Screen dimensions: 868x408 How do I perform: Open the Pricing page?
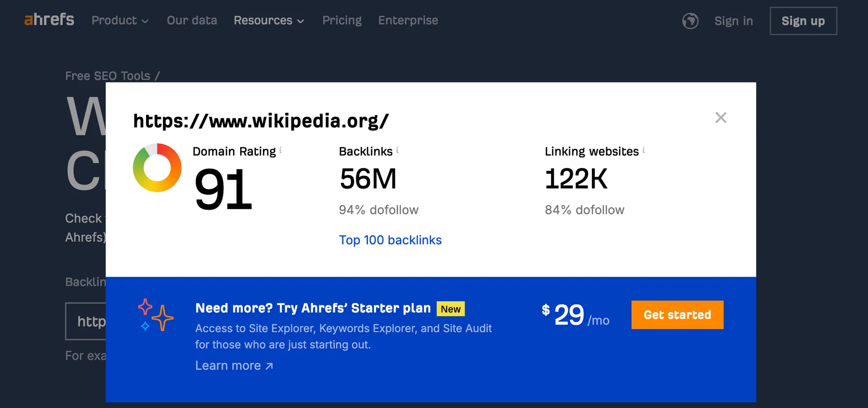(x=342, y=20)
